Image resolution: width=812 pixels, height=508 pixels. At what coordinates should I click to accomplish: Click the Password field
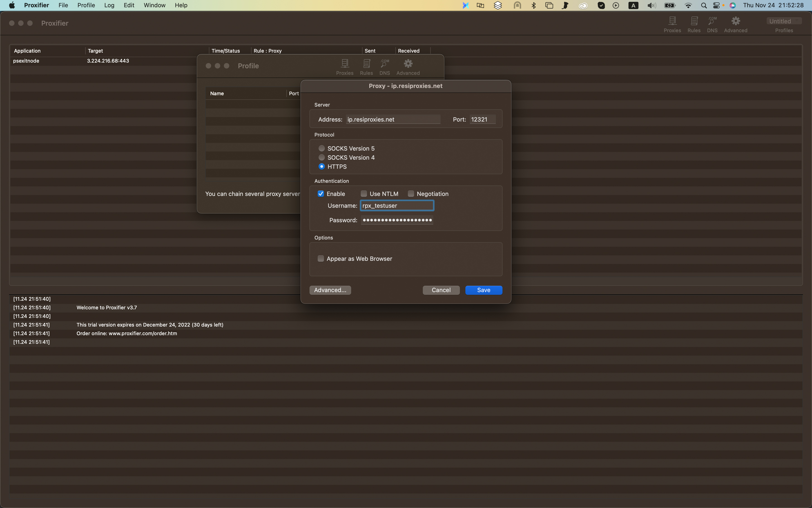[x=397, y=220]
